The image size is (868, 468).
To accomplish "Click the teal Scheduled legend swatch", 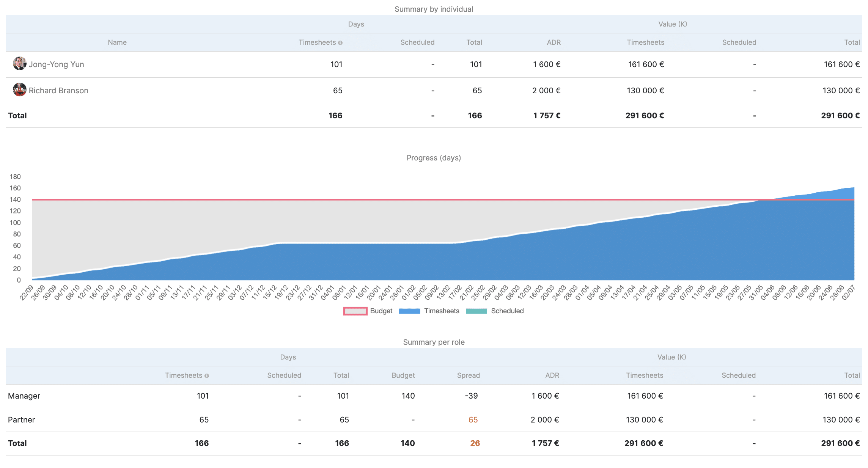I will pos(476,311).
